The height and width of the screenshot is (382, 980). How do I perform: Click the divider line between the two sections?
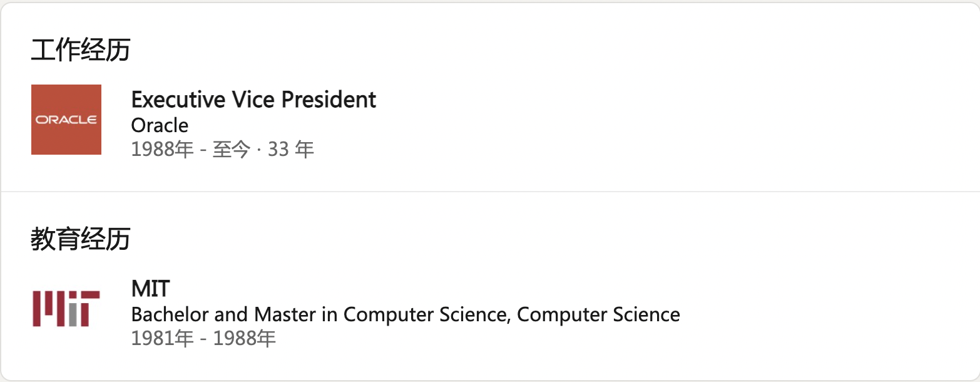click(490, 191)
